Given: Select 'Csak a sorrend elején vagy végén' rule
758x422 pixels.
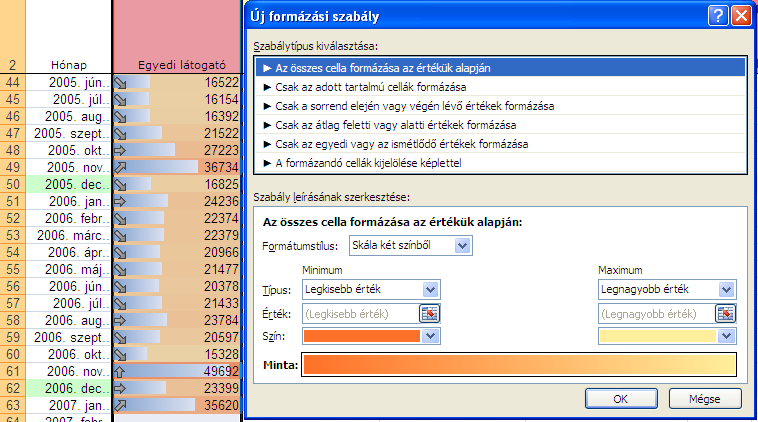Looking at the screenshot, I should click(500, 106).
